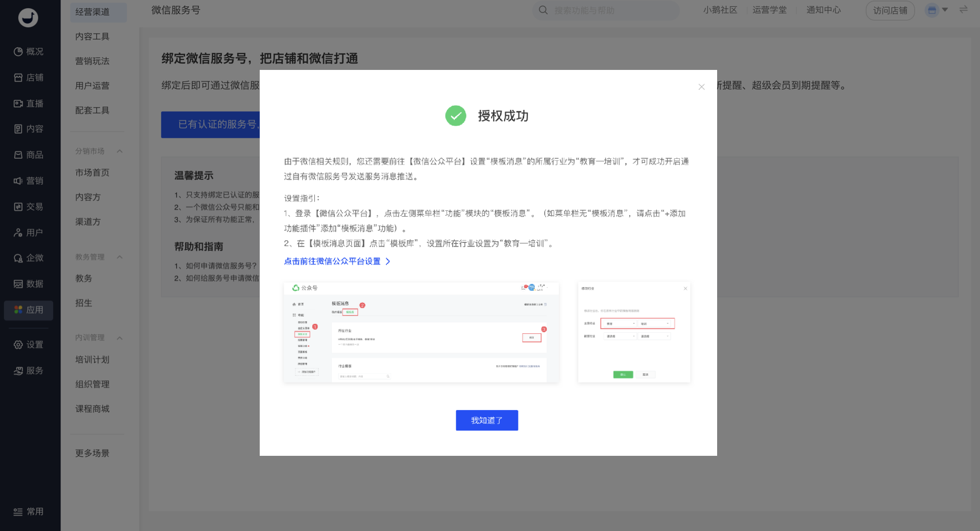The image size is (980, 531).
Task: Click the Xiaoe-tech logo icon
Action: 28,17
